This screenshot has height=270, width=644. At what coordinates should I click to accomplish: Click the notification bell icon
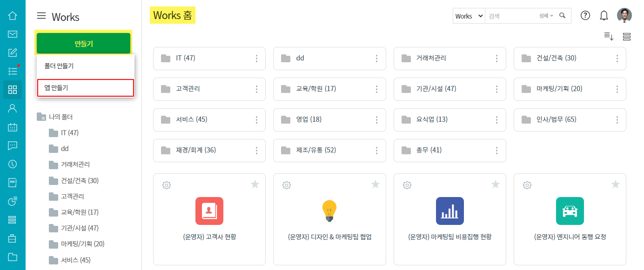tap(604, 15)
